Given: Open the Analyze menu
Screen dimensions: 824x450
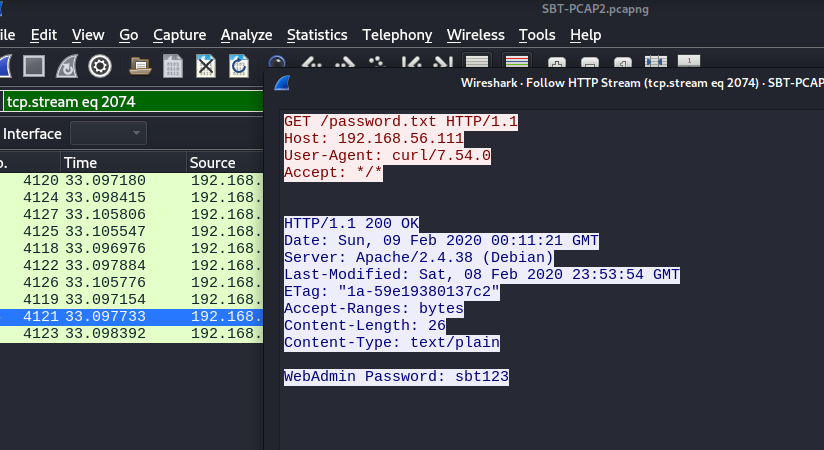Looking at the screenshot, I should point(246,35).
